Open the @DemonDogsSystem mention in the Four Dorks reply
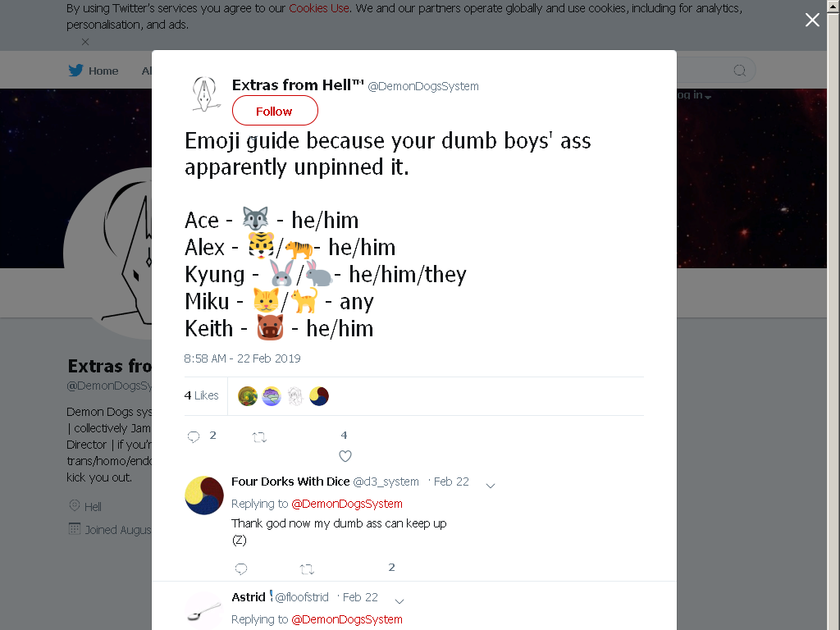 point(347,504)
